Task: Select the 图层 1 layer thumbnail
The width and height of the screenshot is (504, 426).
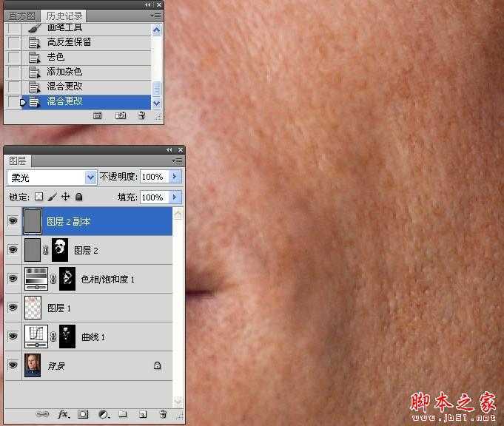Action: (33, 308)
